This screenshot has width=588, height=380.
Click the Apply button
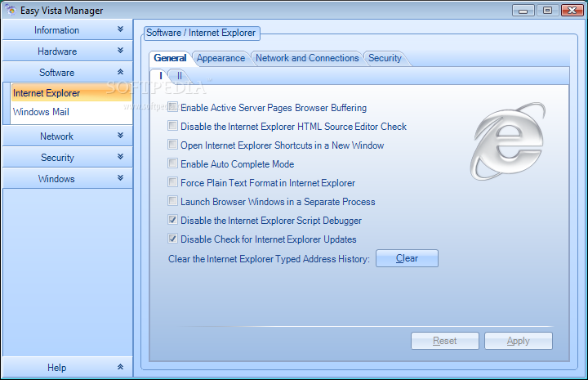coord(519,341)
